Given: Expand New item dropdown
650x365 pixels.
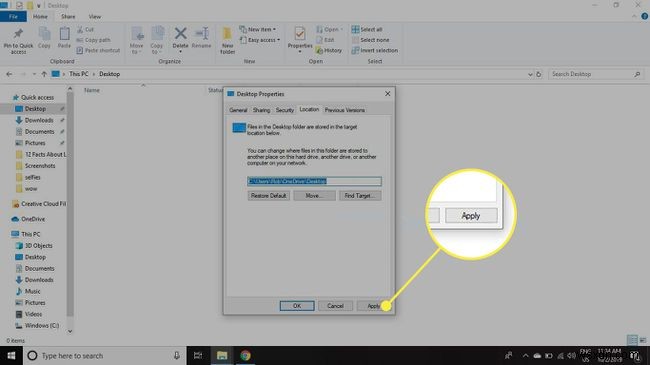Looking at the screenshot, I should click(257, 29).
